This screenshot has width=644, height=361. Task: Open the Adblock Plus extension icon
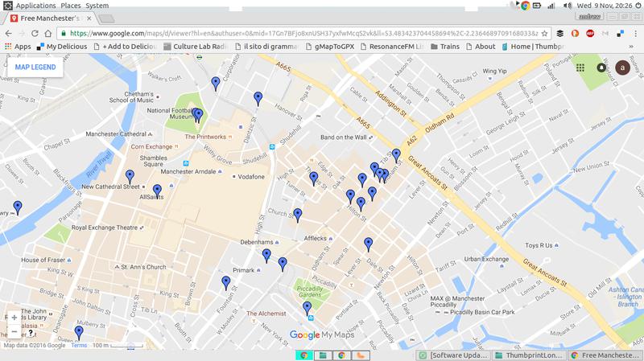590,34
